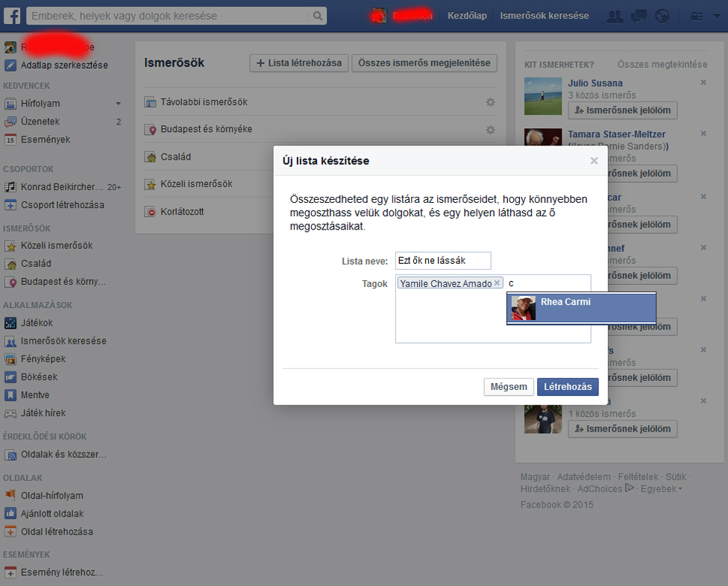Expand the Hírfolyam dropdown arrow
The width and height of the screenshot is (728, 586).
[118, 104]
